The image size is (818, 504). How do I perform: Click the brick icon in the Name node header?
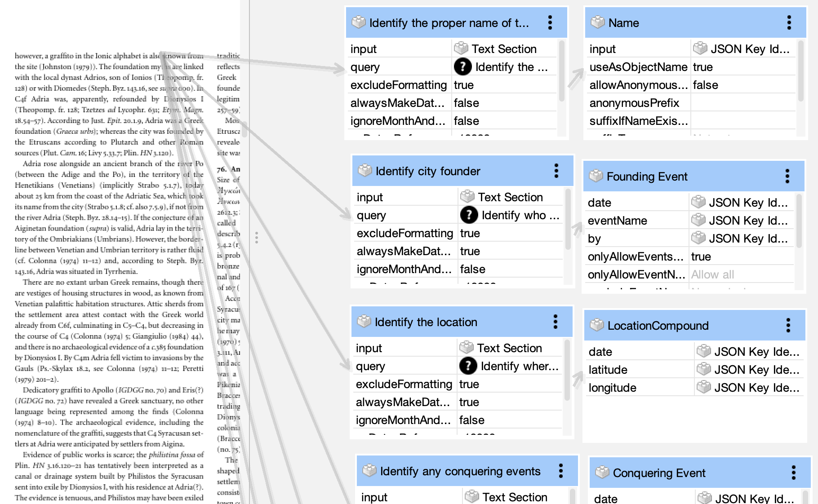coord(598,22)
